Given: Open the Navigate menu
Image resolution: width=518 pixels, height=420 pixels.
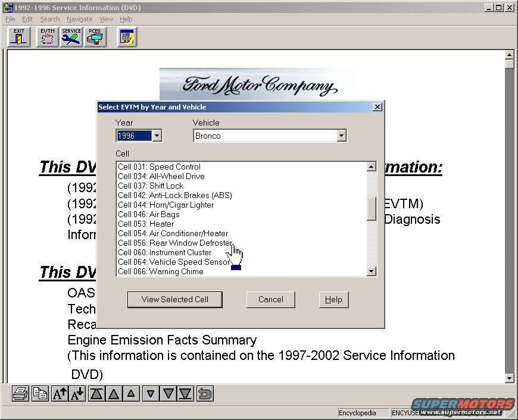Looking at the screenshot, I should 79,19.
